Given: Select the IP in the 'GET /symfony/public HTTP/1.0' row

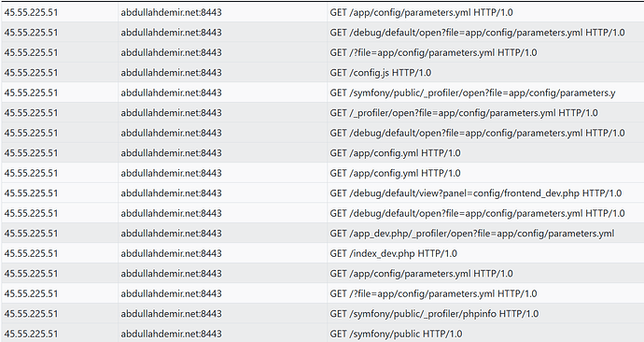Looking at the screenshot, I should tap(31, 334).
